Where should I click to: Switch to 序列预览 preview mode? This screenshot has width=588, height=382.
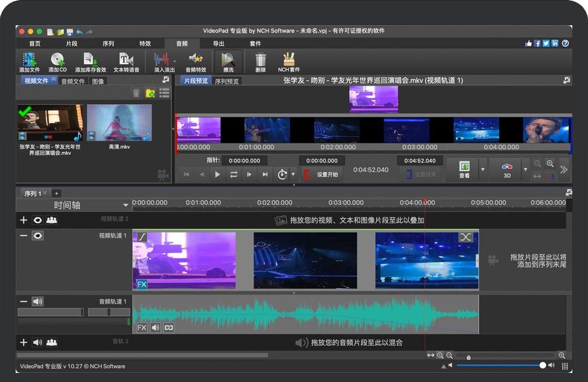[x=227, y=80]
